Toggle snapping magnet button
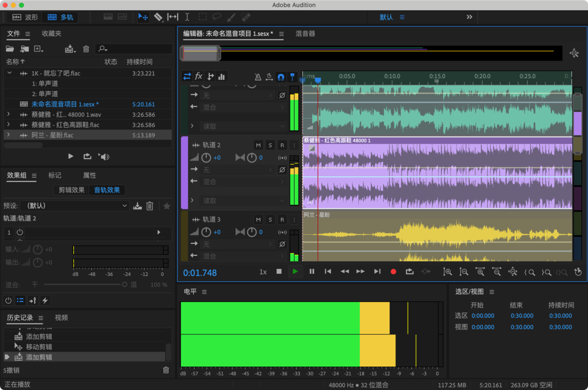 281,76
